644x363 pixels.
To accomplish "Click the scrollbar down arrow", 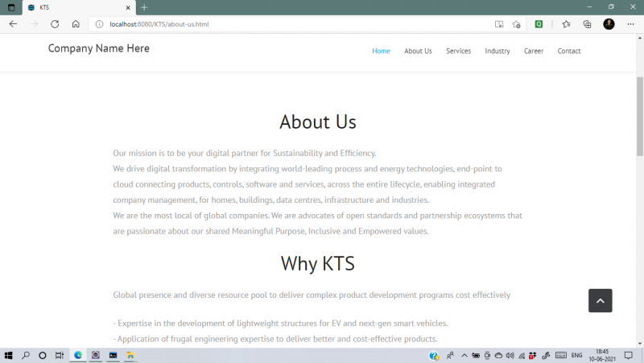I will tap(639, 344).
